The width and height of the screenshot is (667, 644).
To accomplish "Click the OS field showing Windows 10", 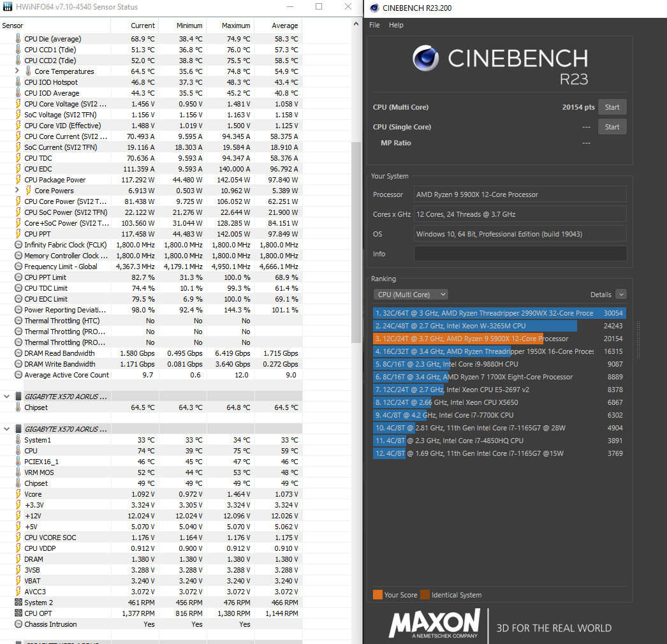I will tap(520, 234).
